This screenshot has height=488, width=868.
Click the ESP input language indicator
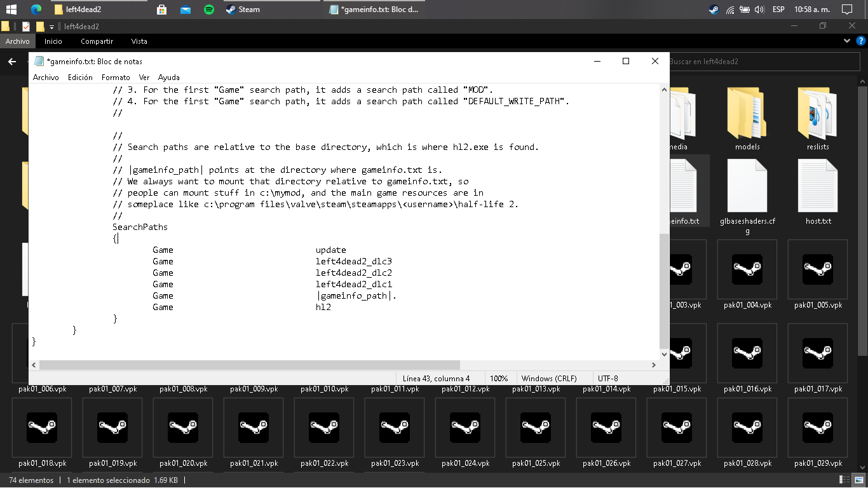point(778,10)
